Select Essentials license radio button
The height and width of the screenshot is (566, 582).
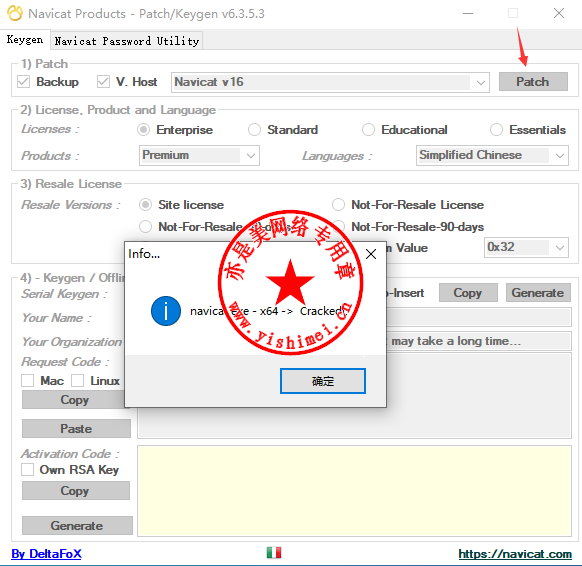click(x=496, y=130)
